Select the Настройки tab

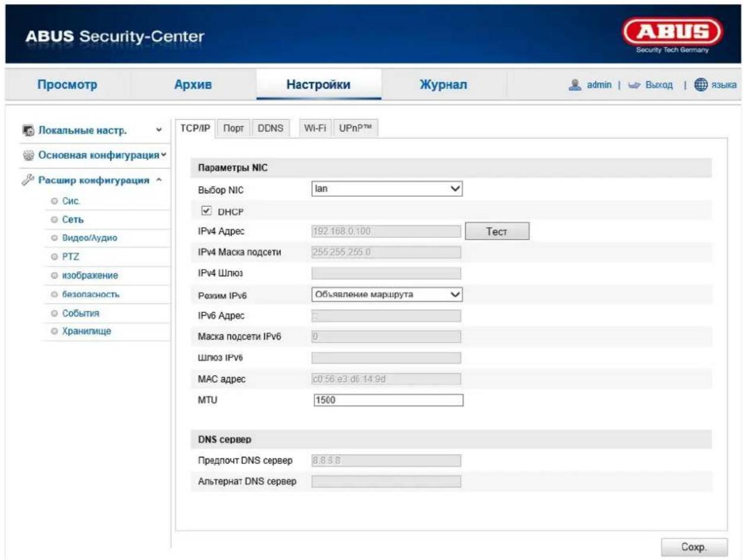click(x=318, y=85)
